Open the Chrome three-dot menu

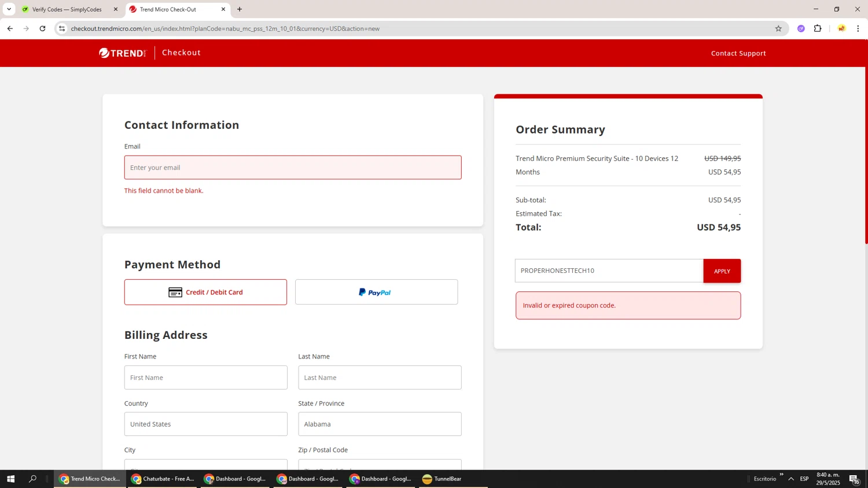pos(858,28)
